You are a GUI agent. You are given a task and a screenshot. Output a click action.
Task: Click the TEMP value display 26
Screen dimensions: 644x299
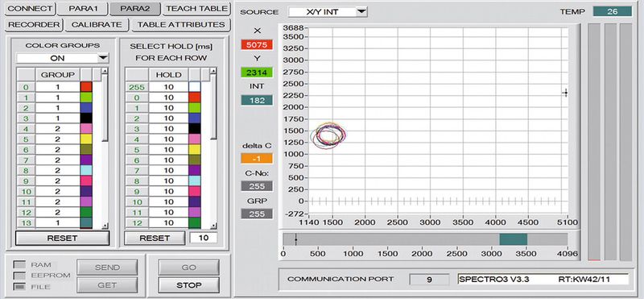(x=613, y=11)
